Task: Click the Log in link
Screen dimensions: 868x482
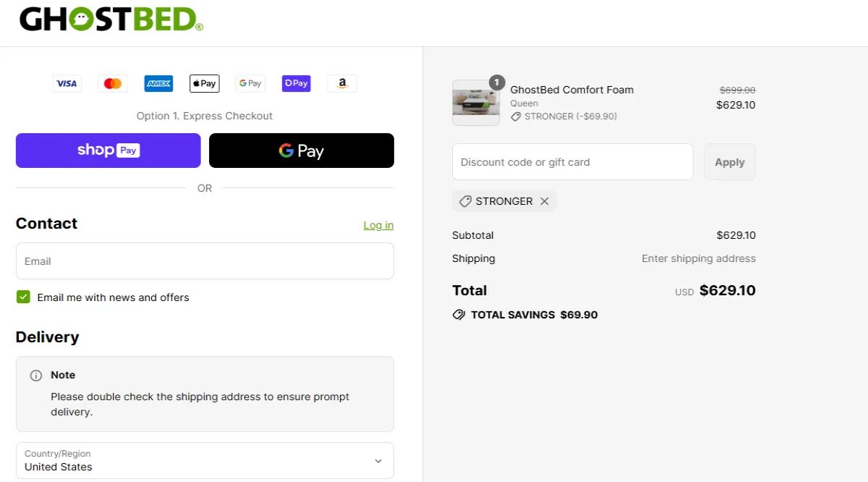Action: point(378,225)
